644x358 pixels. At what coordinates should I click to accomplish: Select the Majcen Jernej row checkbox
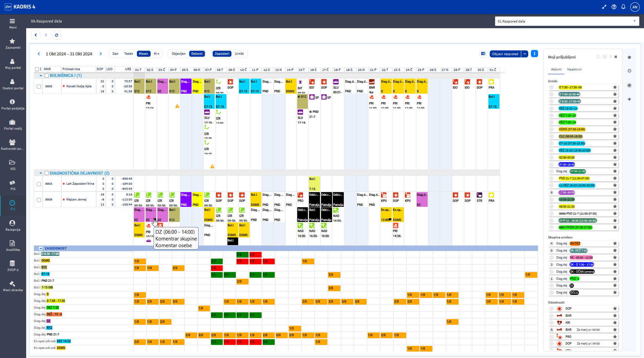pyautogui.click(x=39, y=200)
